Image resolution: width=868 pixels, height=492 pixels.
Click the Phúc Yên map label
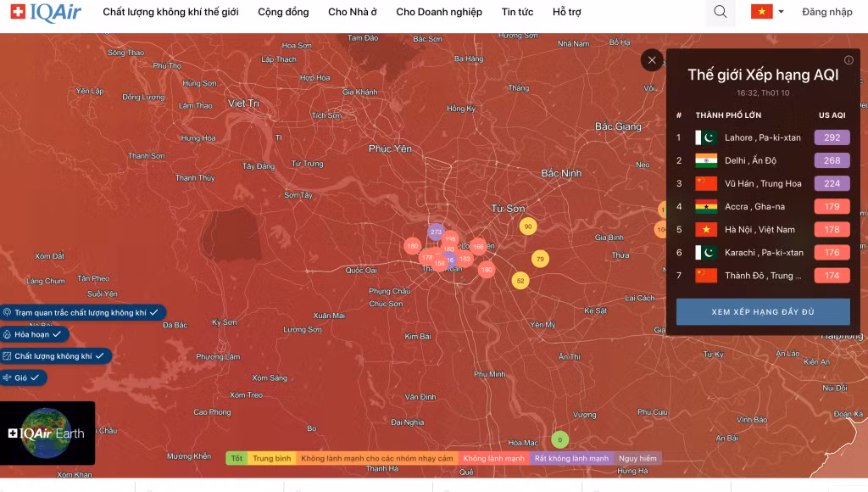pyautogui.click(x=390, y=148)
